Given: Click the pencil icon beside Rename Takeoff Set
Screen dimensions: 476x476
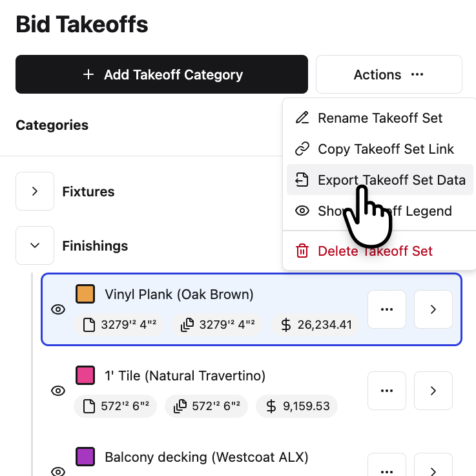Looking at the screenshot, I should [x=302, y=118].
